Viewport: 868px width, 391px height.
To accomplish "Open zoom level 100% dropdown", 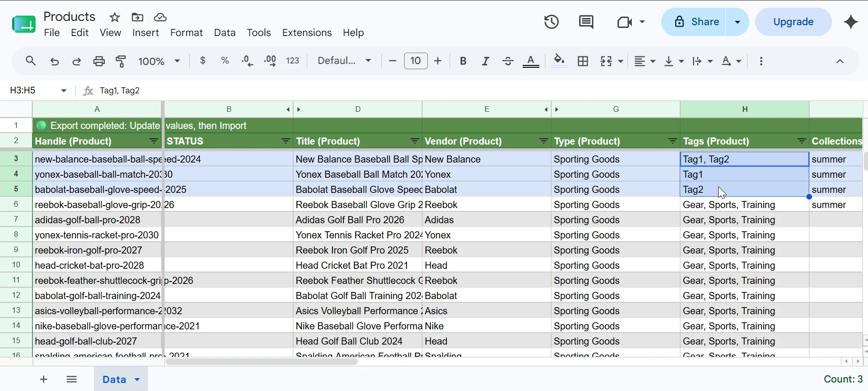I will (x=159, y=61).
